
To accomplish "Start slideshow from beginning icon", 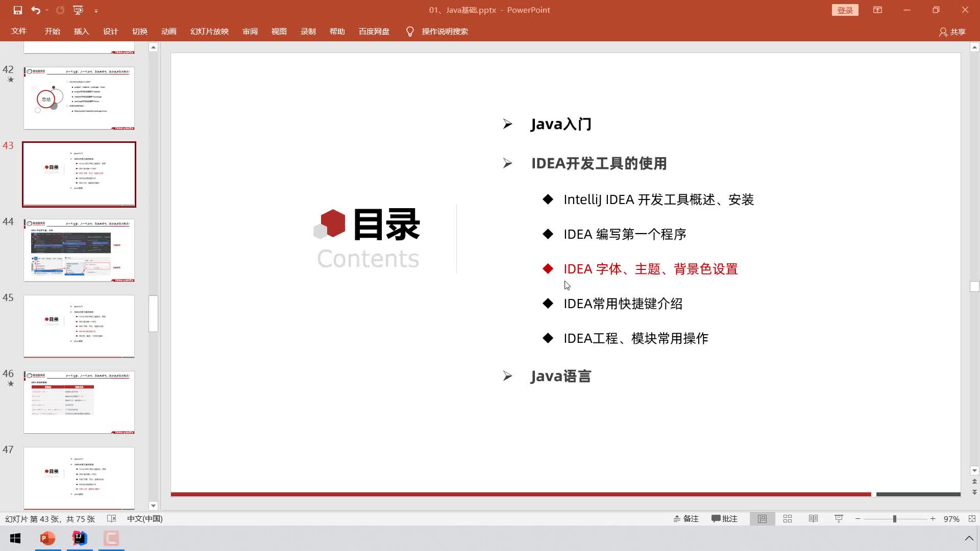I will [78, 10].
